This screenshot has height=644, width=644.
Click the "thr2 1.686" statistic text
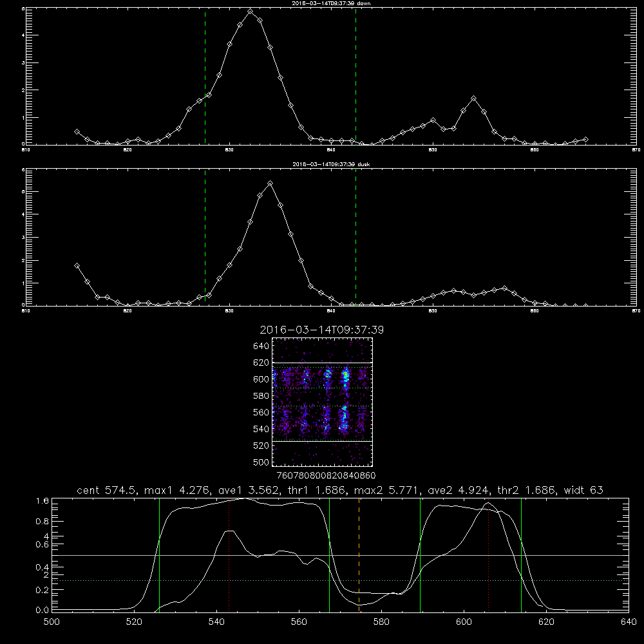(528, 490)
